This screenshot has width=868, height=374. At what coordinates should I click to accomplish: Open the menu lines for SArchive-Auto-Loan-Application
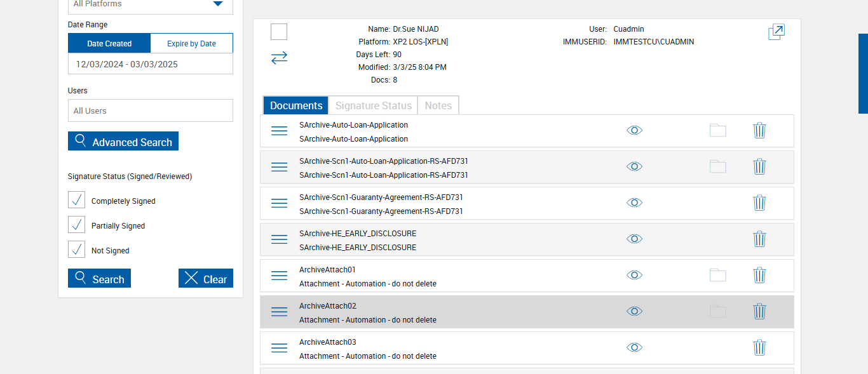[x=280, y=131]
